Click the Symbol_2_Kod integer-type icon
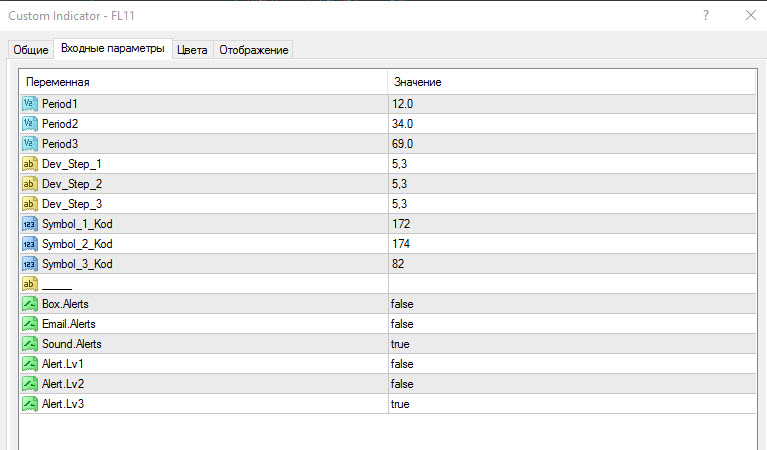767x450 pixels. [30, 244]
